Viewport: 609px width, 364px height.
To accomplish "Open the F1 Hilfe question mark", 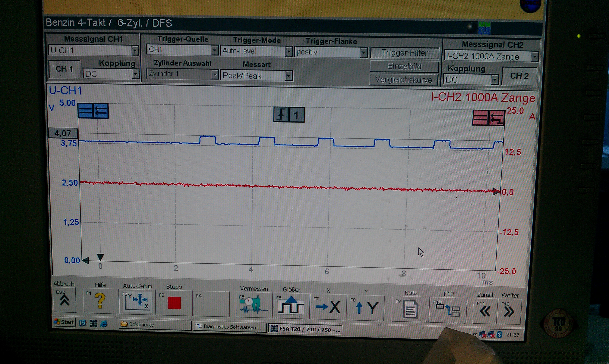I will click(x=100, y=301).
